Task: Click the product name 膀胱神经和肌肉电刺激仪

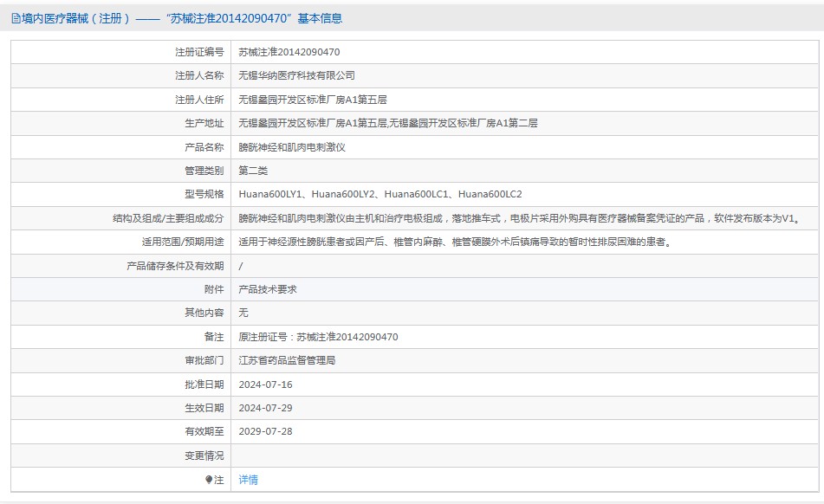Action: click(x=292, y=147)
